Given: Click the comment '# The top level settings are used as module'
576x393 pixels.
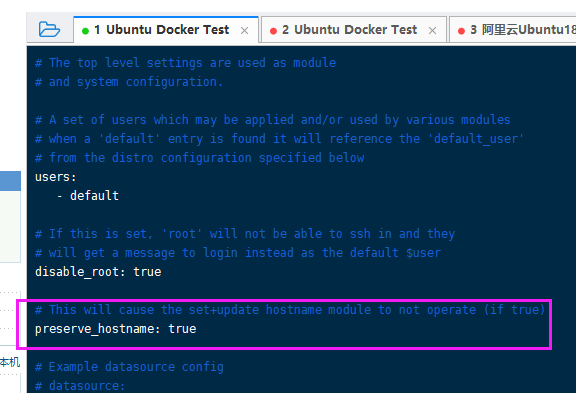Looking at the screenshot, I should (185, 63).
